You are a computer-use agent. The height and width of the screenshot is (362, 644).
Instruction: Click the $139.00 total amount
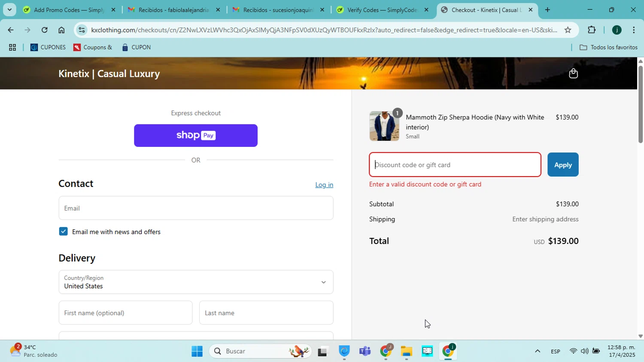click(563, 241)
